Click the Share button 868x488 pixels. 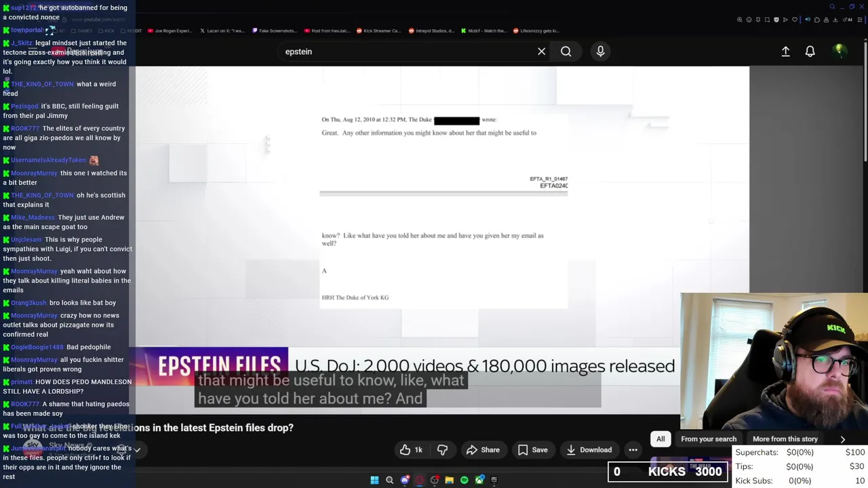coord(483,449)
